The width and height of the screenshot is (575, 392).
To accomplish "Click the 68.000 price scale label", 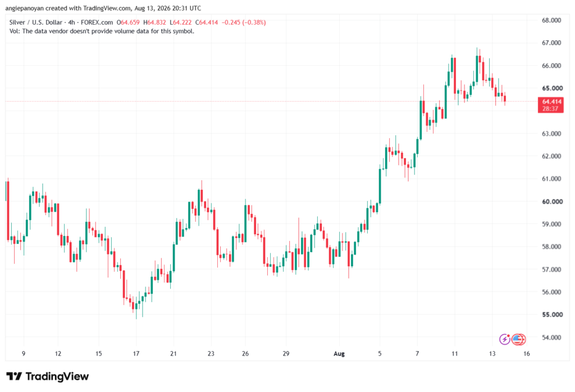I will tap(551, 20).
